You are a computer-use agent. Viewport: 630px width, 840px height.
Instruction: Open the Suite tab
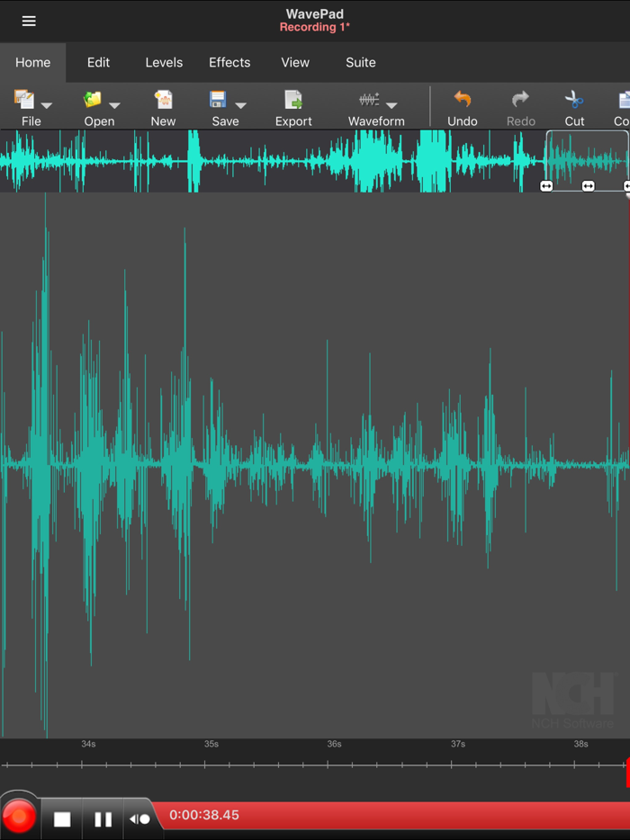(361, 63)
